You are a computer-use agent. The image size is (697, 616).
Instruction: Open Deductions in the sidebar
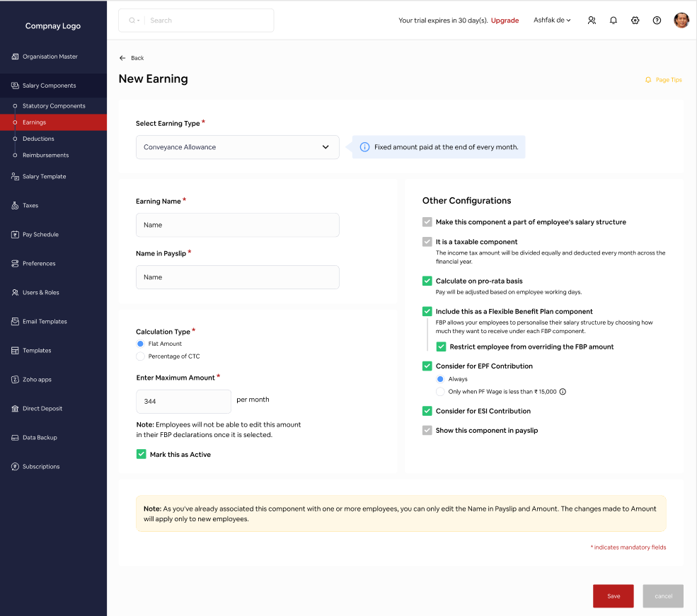[38, 139]
